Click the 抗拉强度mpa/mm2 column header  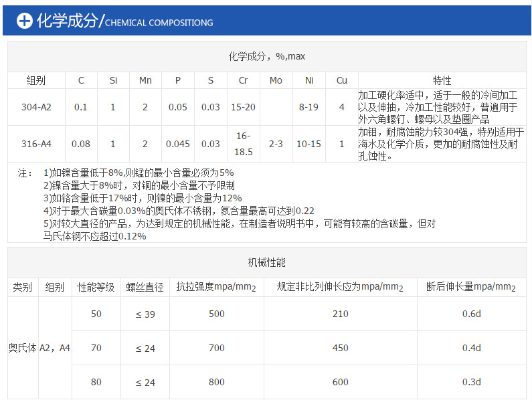click(216, 287)
